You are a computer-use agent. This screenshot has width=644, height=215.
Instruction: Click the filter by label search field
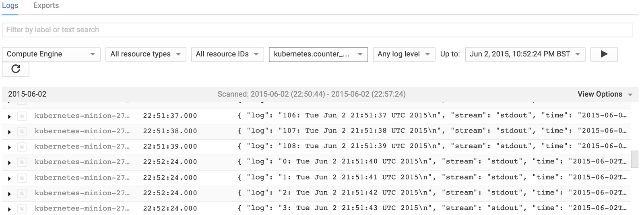[x=317, y=30]
